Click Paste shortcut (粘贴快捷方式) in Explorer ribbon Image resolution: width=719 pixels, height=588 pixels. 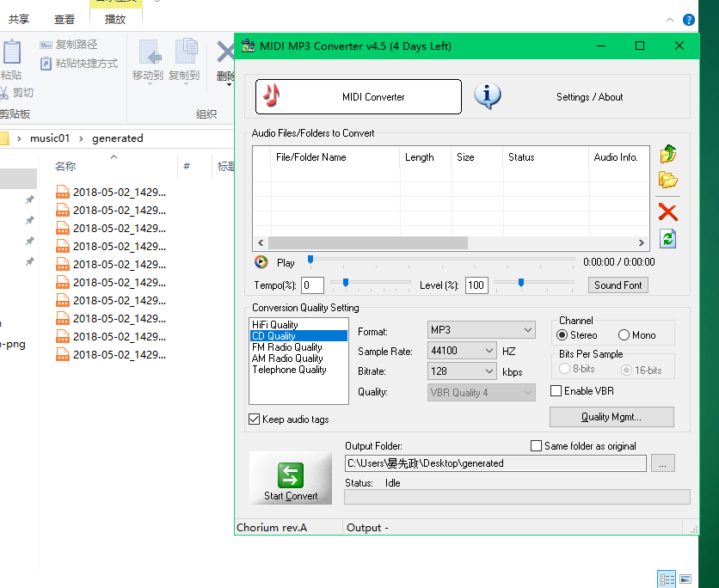tap(79, 64)
